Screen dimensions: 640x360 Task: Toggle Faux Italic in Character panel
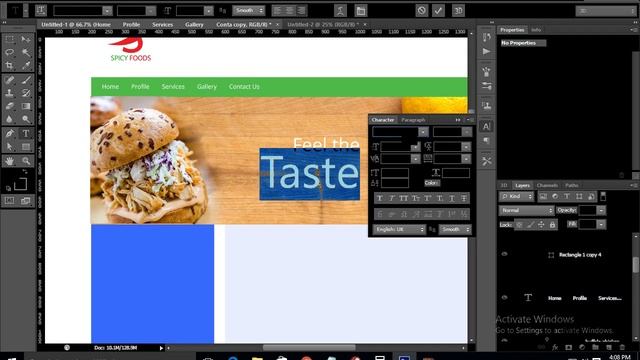(391, 198)
